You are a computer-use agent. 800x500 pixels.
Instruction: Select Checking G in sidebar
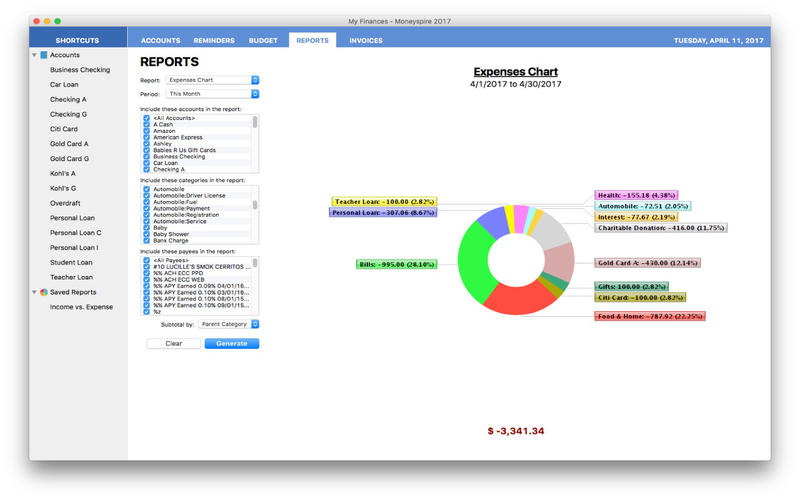(68, 114)
